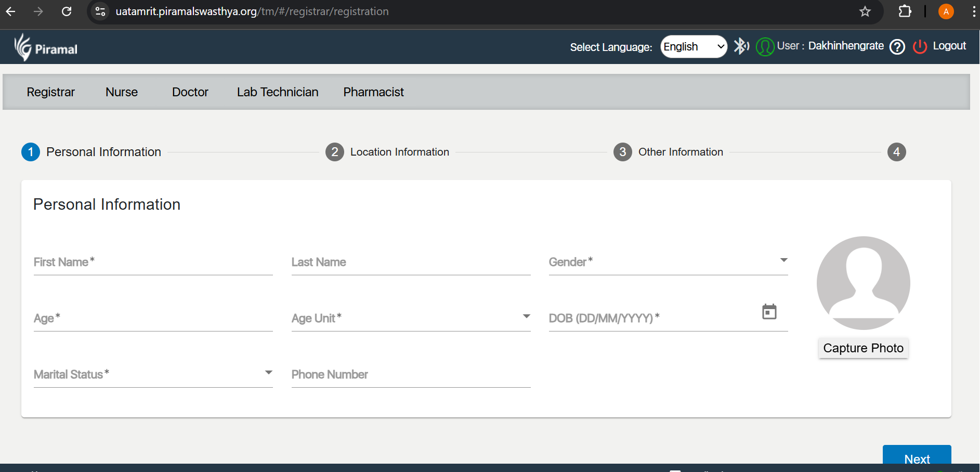Go to step 2 Location Information
Image resolution: width=980 pixels, height=472 pixels.
click(387, 152)
